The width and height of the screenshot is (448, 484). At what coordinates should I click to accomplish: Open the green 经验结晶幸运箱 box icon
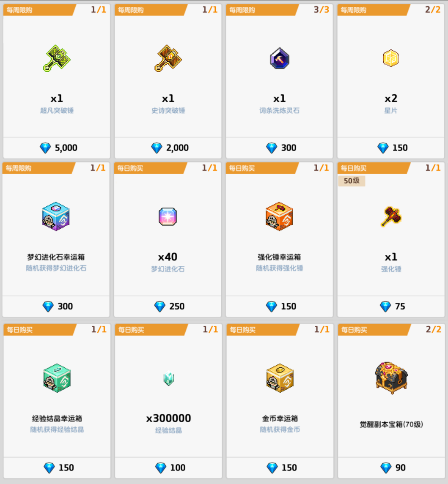[57, 378]
